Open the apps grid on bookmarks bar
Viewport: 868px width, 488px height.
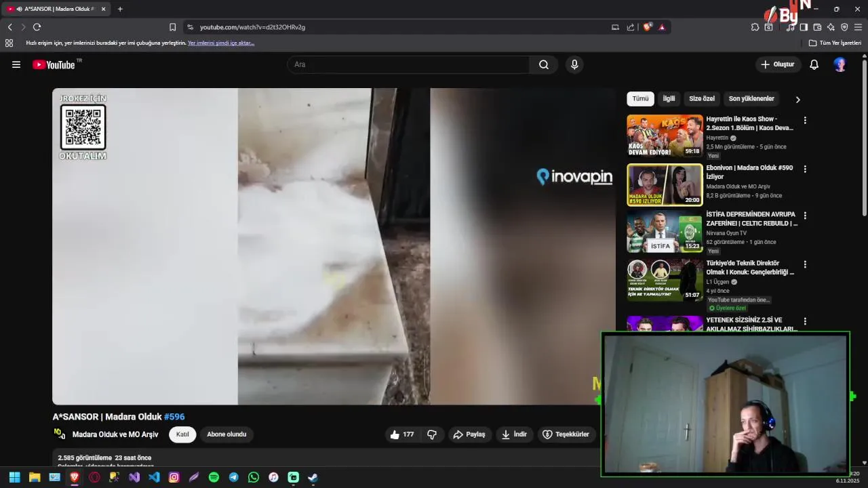tap(9, 43)
